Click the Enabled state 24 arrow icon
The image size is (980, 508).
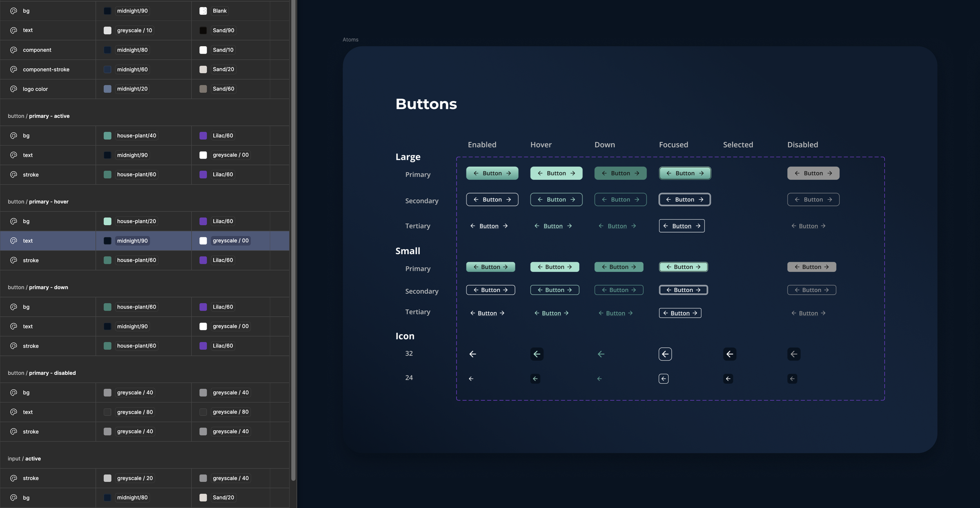471,379
